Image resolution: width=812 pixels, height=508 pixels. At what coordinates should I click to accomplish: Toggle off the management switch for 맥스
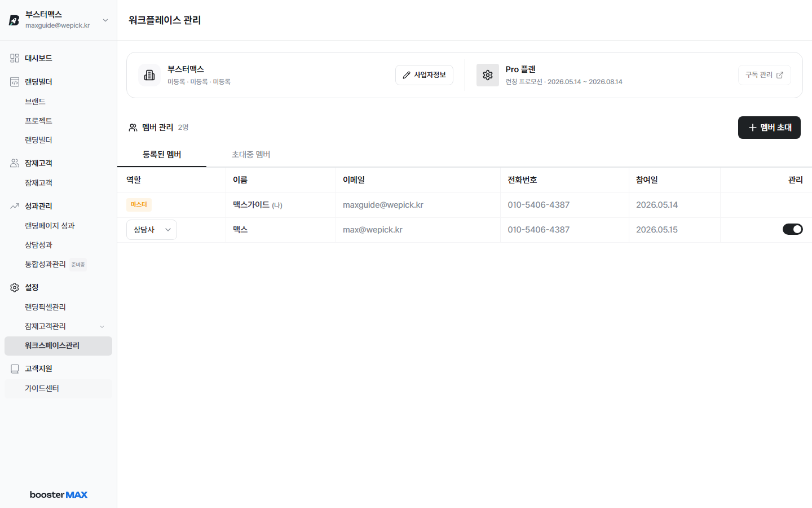click(792, 229)
